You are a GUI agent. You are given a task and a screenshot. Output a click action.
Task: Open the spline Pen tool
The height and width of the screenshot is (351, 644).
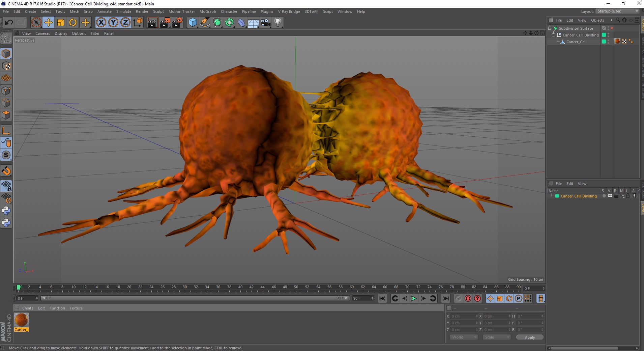pyautogui.click(x=205, y=23)
